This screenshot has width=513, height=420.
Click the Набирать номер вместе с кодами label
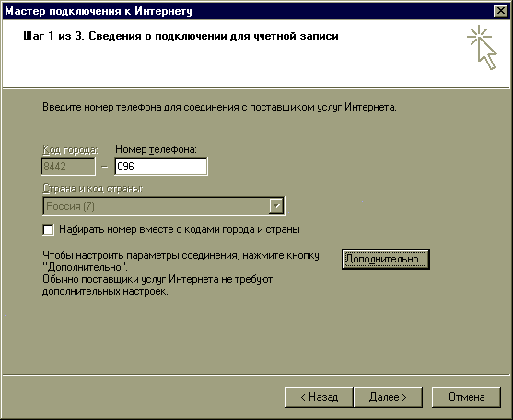[x=180, y=229]
